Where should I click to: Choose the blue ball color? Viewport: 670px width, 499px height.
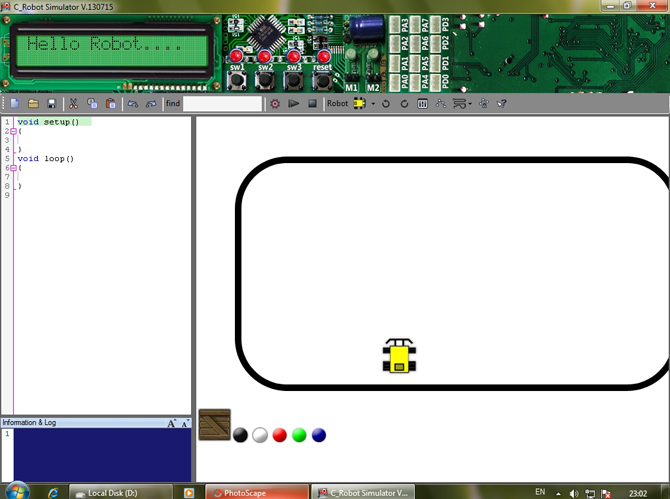[x=319, y=435]
